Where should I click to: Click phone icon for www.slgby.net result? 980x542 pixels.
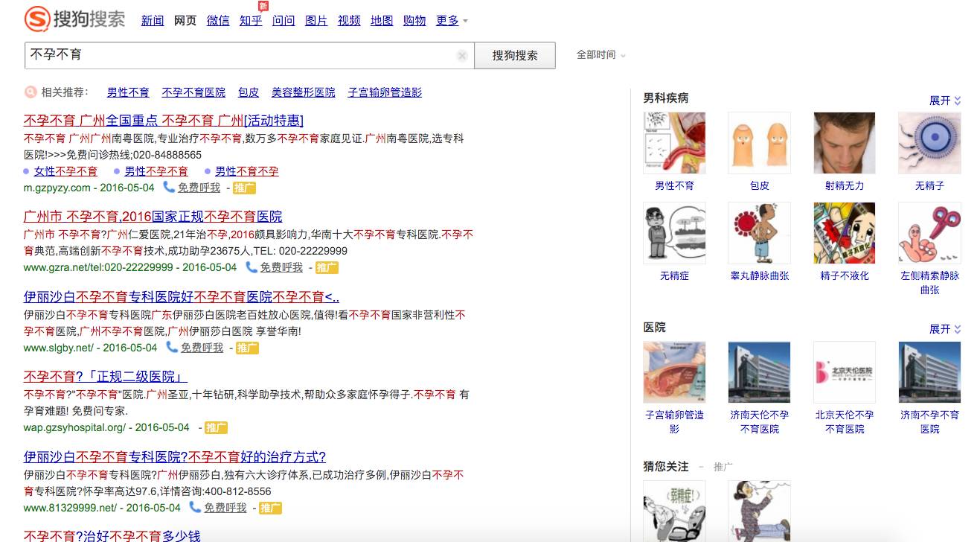point(172,347)
